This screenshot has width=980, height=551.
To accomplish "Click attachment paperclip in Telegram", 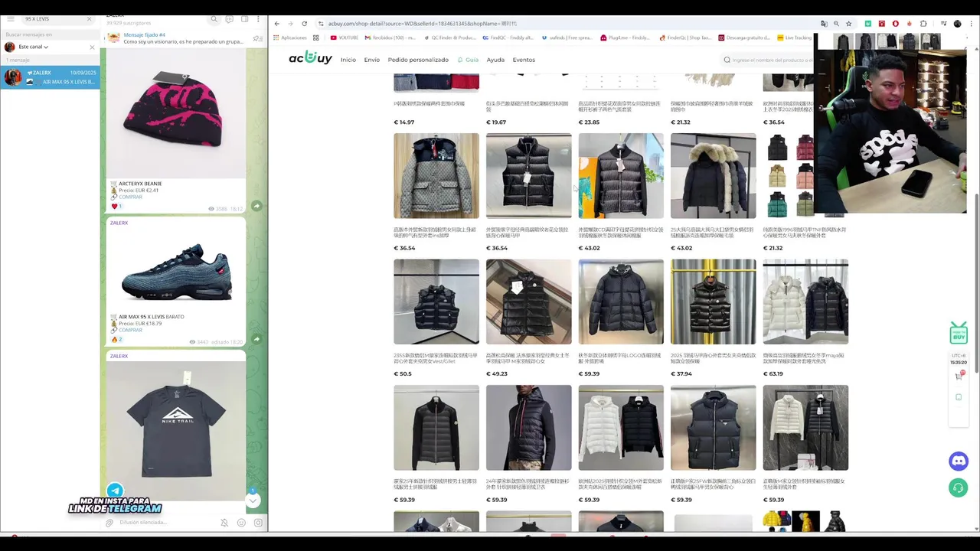I will (x=109, y=523).
